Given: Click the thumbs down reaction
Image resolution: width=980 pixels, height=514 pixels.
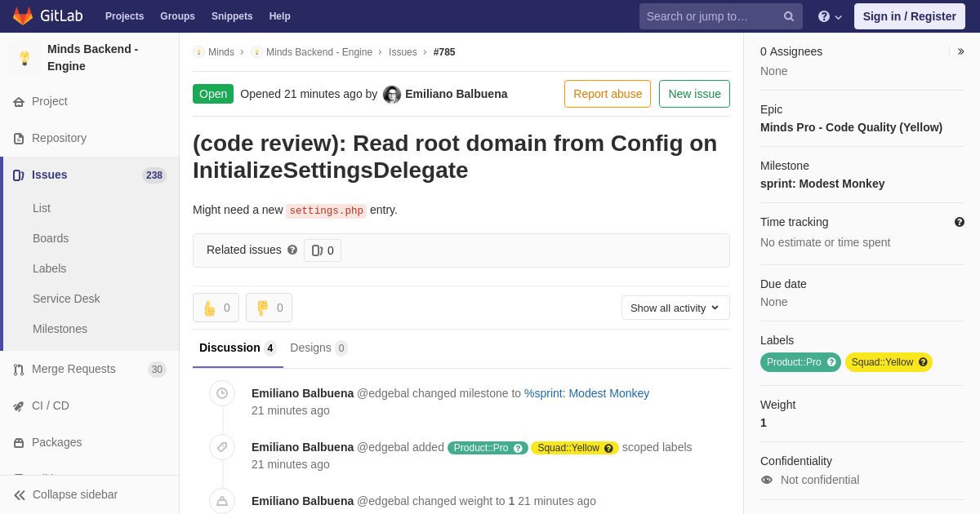Looking at the screenshot, I should point(269,308).
